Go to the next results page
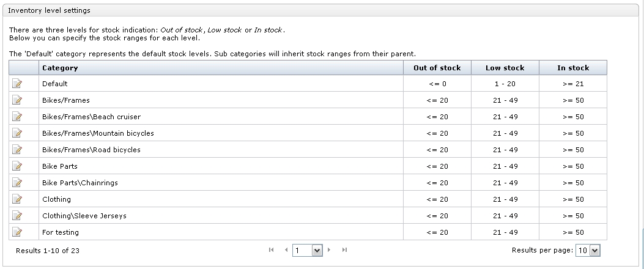The image size is (644, 269). point(329,249)
